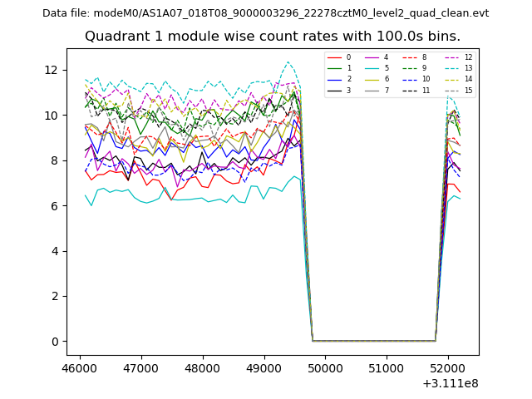Image resolution: width=532 pixels, height=399 pixels.
Task: Select gray dashed legend entry 15
Action: tap(454, 90)
